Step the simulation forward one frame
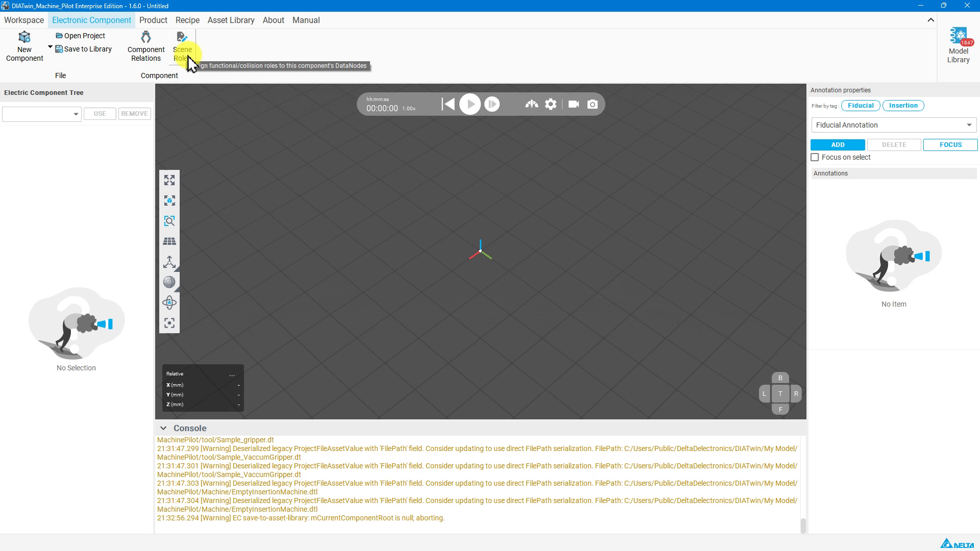 pyautogui.click(x=492, y=104)
